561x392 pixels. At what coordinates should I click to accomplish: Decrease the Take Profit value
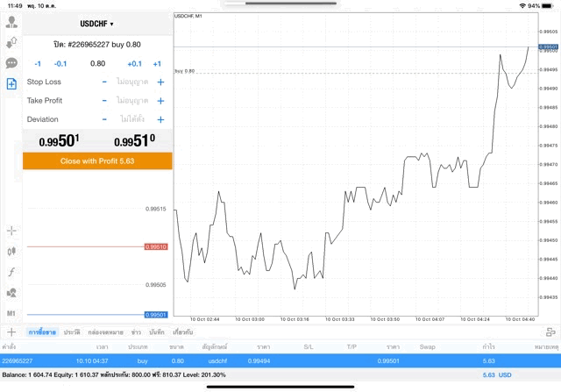coord(104,101)
